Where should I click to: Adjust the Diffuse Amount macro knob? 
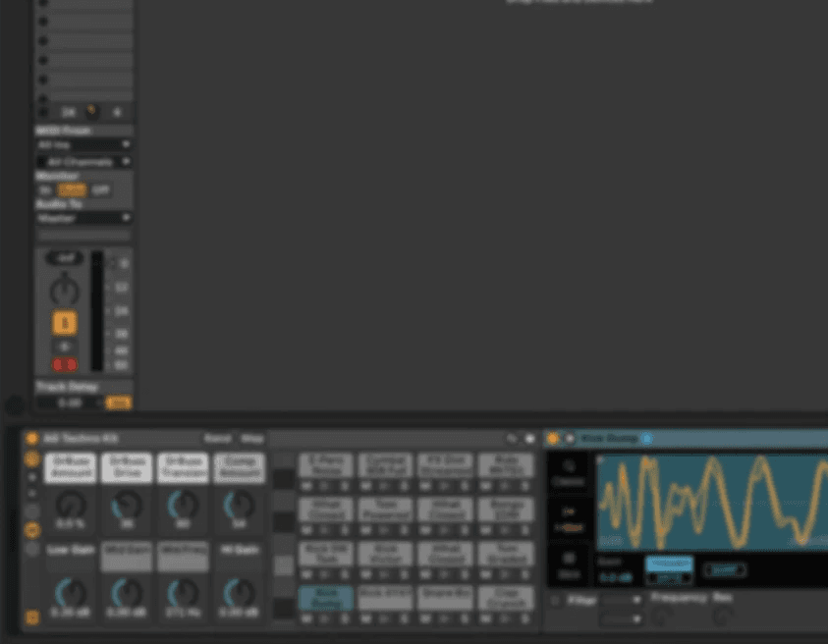[x=71, y=506]
